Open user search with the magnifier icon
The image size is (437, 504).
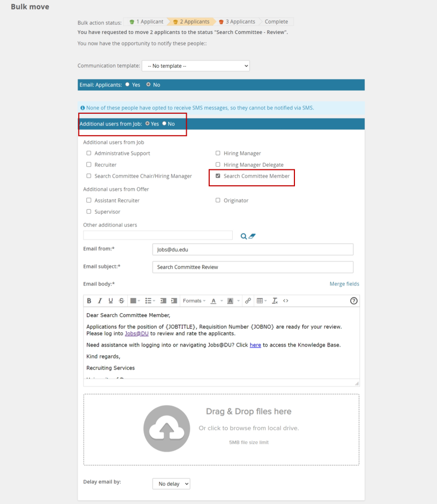[x=245, y=235]
